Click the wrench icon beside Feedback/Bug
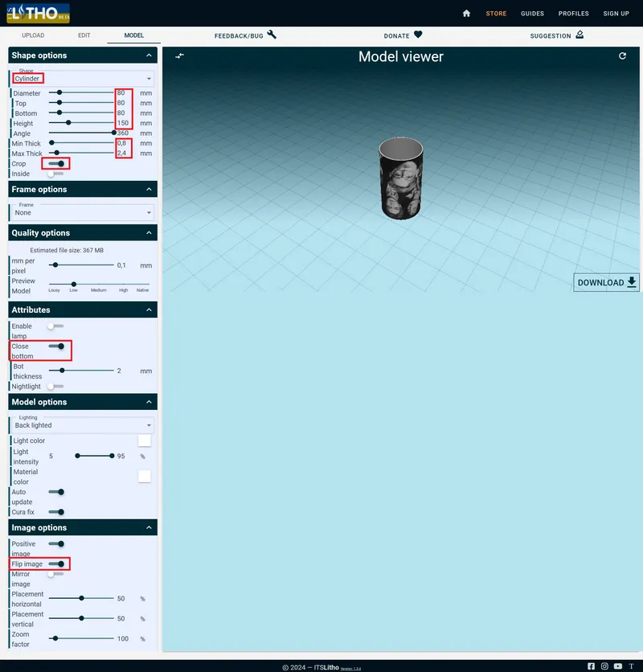Image resolution: width=643 pixels, height=672 pixels. tap(272, 35)
